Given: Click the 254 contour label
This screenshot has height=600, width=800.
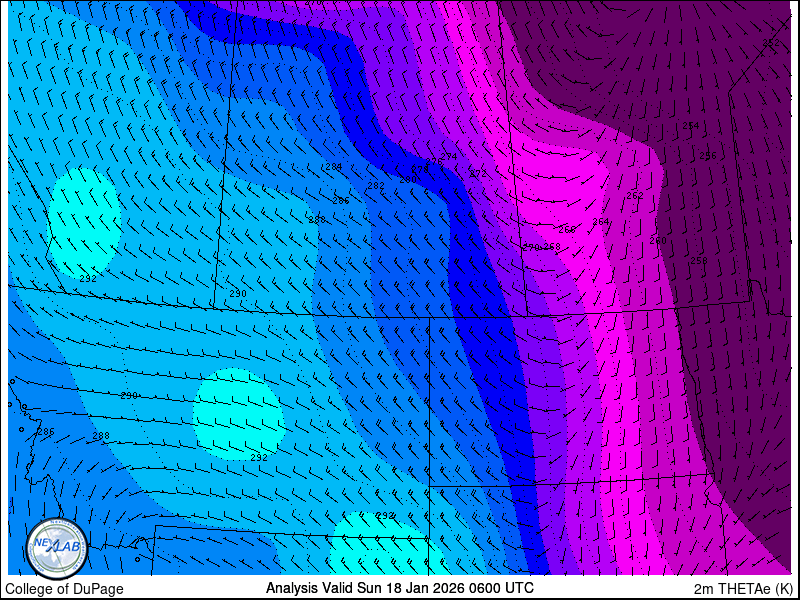Looking at the screenshot, I should (691, 126).
